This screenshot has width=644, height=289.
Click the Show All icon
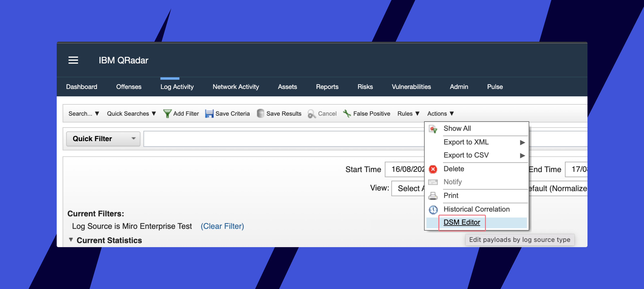pyautogui.click(x=433, y=129)
